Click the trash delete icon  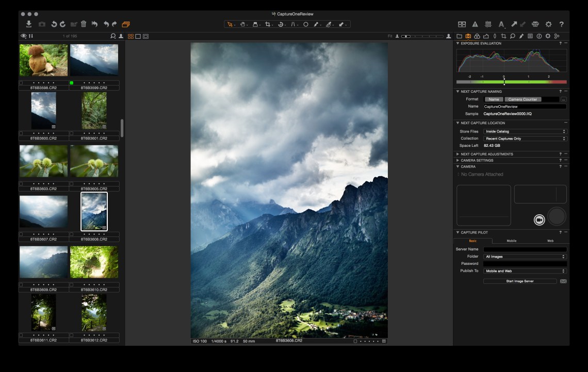click(x=84, y=24)
